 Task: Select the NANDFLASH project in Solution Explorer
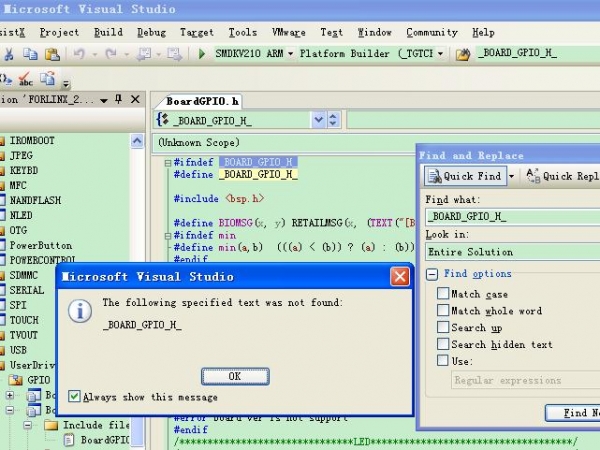point(35,200)
